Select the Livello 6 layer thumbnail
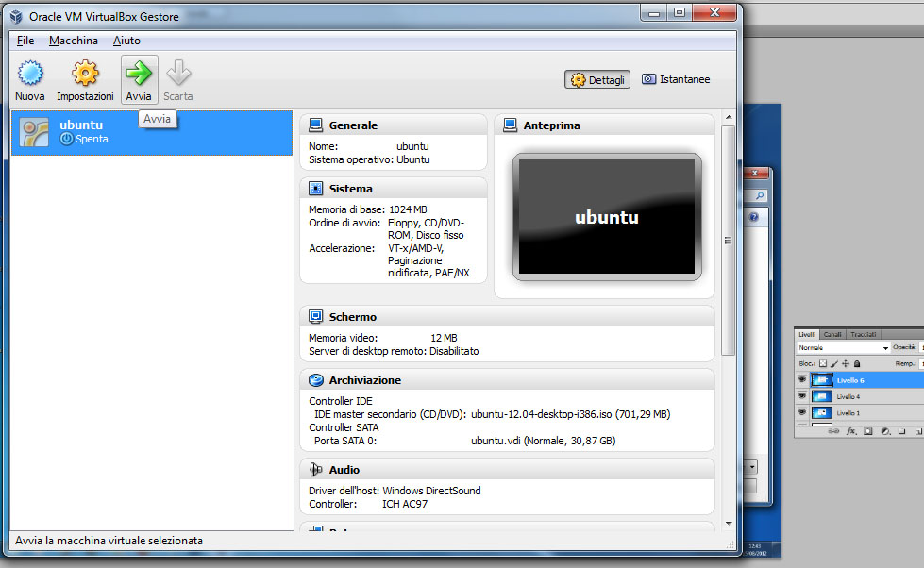This screenshot has height=568, width=924. click(x=821, y=380)
